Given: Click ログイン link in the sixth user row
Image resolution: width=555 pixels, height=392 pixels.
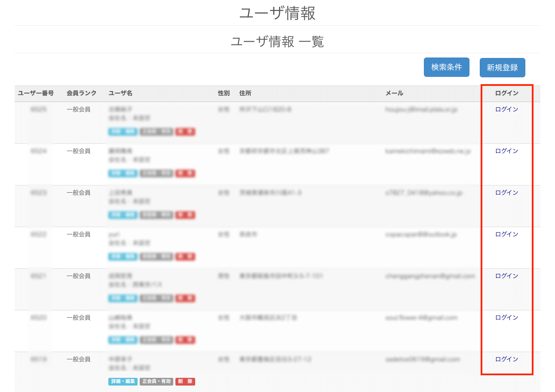Looking at the screenshot, I should [506, 318].
